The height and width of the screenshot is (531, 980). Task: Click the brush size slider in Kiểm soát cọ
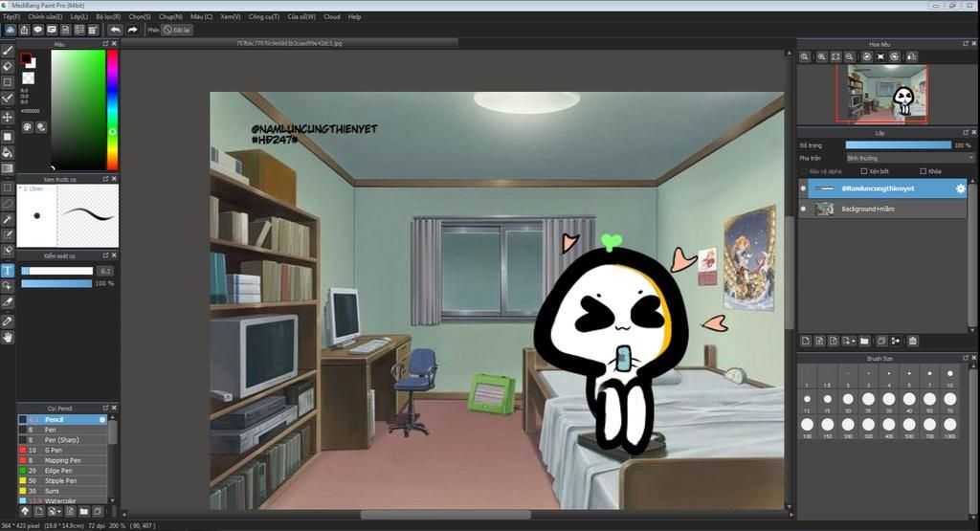click(x=56, y=271)
